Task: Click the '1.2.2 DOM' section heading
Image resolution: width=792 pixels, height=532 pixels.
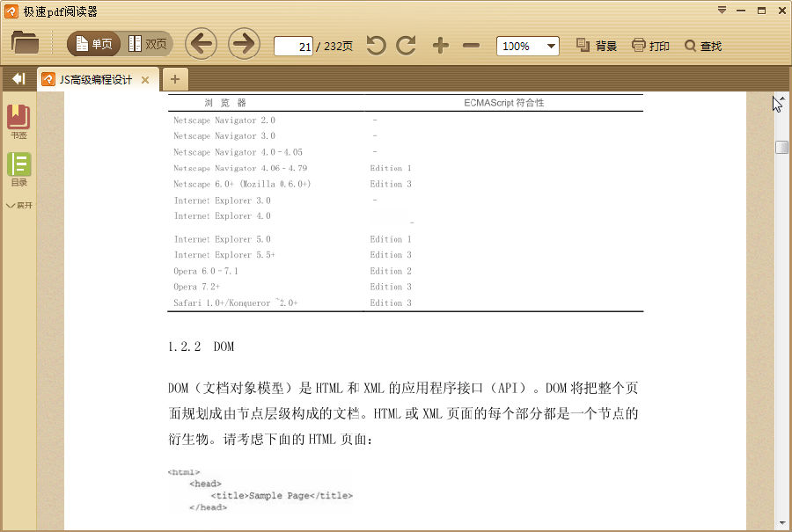Action: (x=201, y=346)
